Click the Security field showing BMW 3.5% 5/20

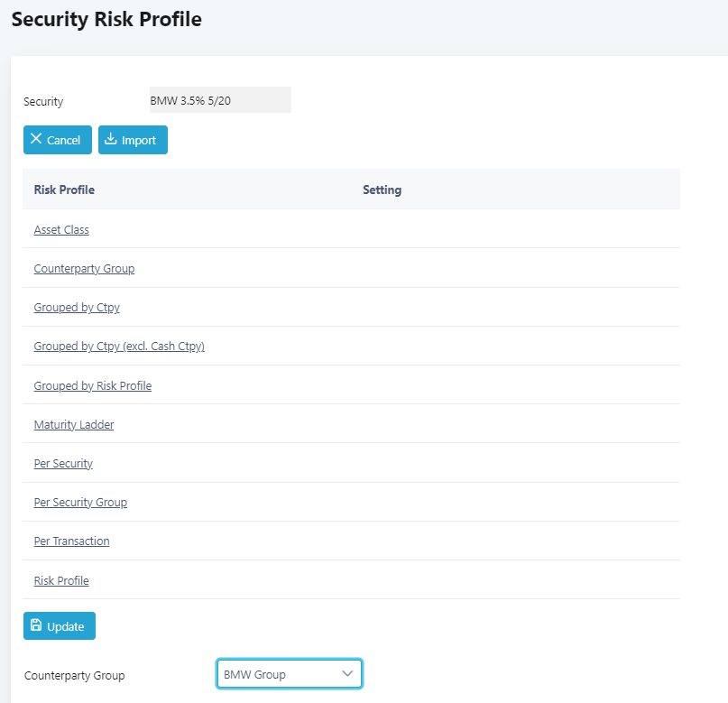tap(220, 100)
